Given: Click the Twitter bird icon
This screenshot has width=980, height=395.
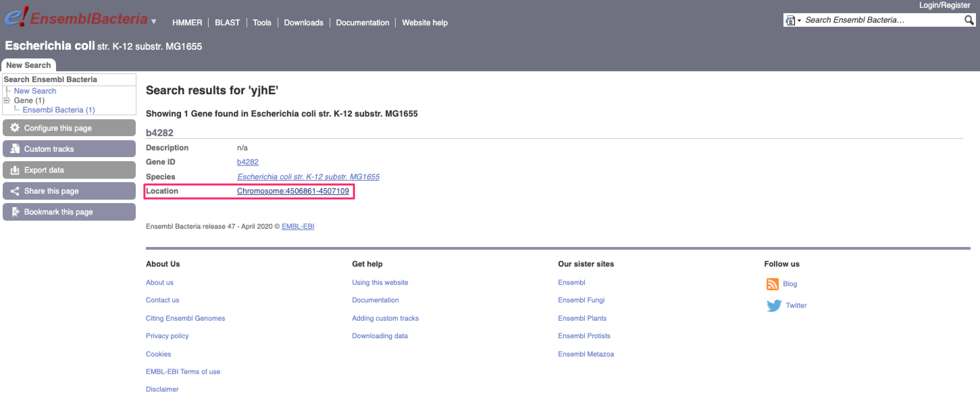Looking at the screenshot, I should (x=774, y=305).
